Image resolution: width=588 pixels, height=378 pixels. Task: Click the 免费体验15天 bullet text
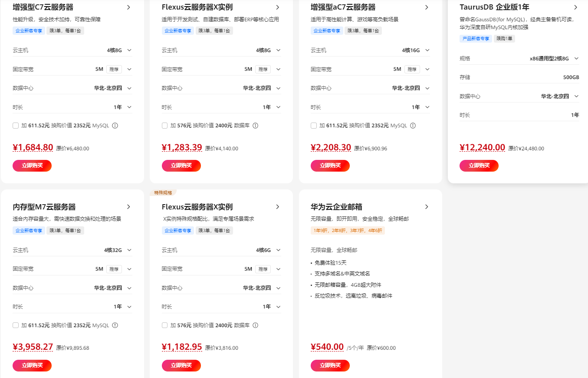pyautogui.click(x=331, y=263)
